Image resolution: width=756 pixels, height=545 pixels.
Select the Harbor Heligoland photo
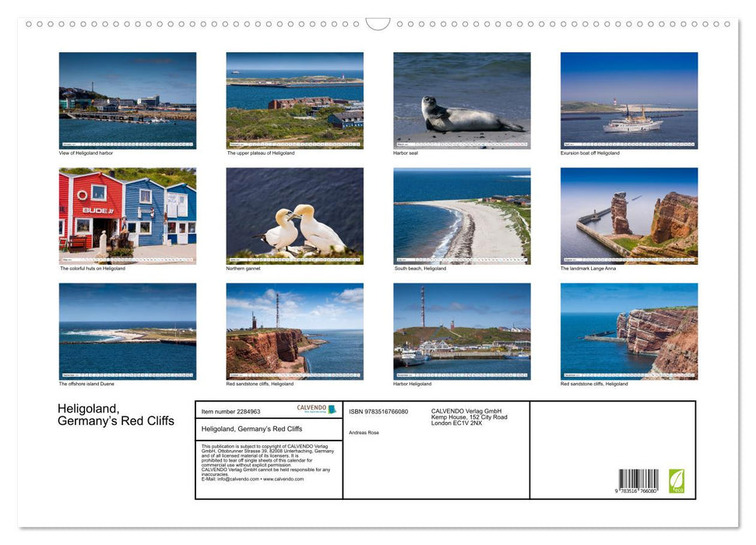(462, 332)
